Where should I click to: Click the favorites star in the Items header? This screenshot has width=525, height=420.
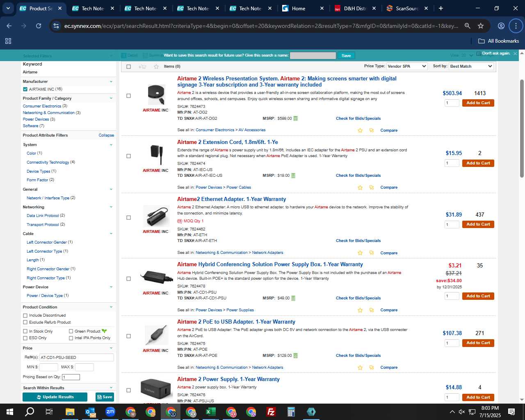point(156,66)
